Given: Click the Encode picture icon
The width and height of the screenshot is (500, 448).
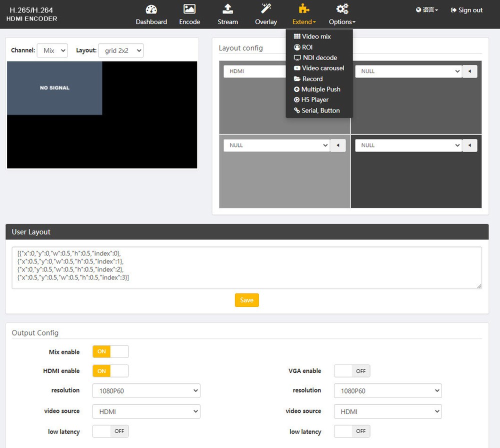Looking at the screenshot, I should click(x=189, y=9).
